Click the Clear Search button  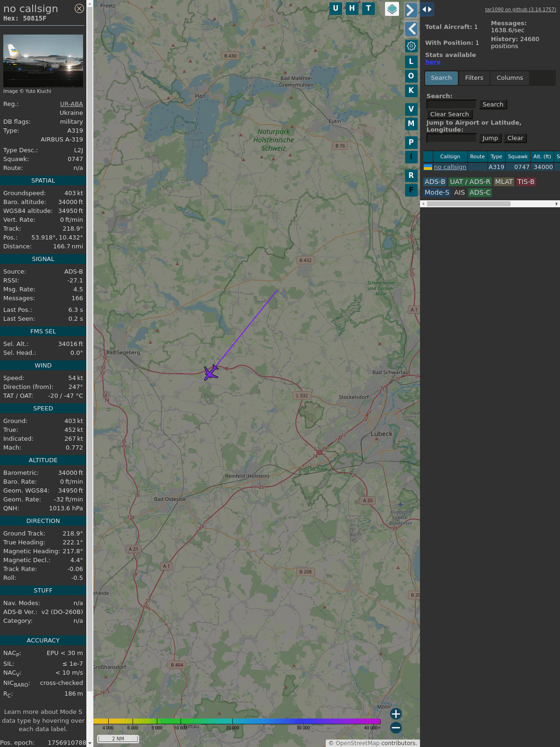449,114
